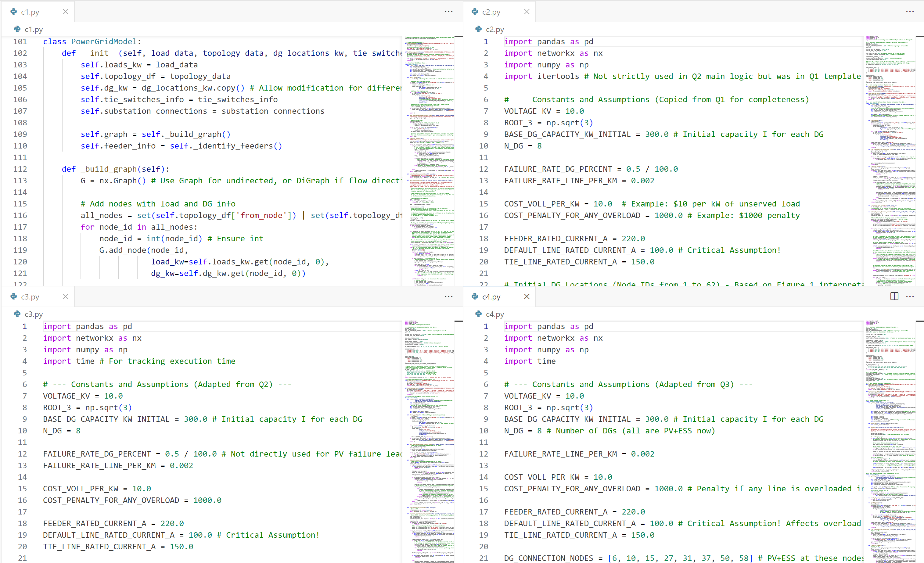The height and width of the screenshot is (563, 924).
Task: Close the c1.py editor tab
Action: 66,12
